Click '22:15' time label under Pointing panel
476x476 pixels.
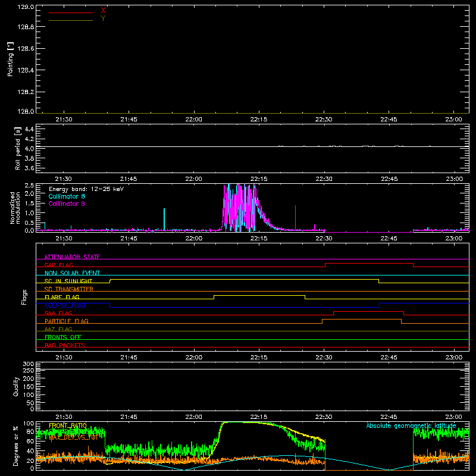pyautogui.click(x=259, y=120)
